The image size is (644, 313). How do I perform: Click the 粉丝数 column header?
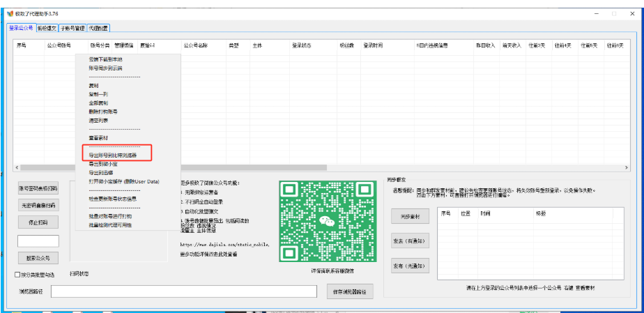click(346, 45)
